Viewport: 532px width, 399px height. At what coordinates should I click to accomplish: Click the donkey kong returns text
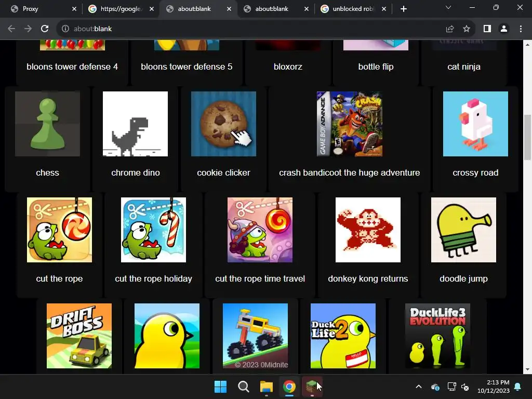click(368, 278)
